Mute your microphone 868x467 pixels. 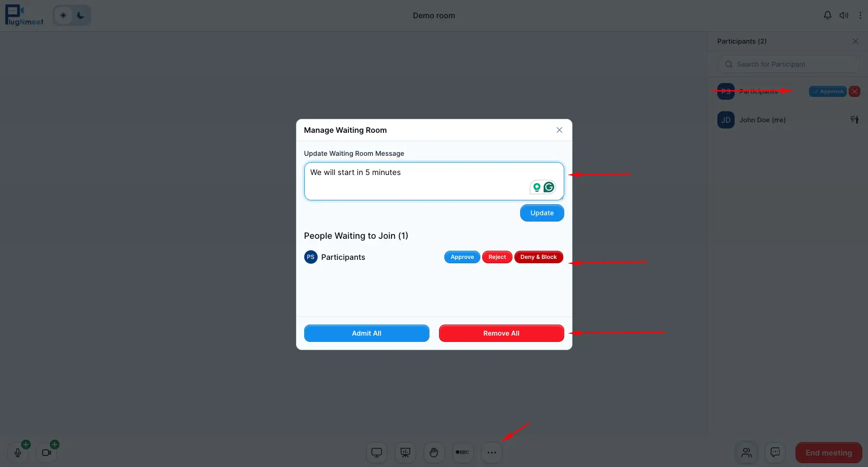tap(17, 452)
